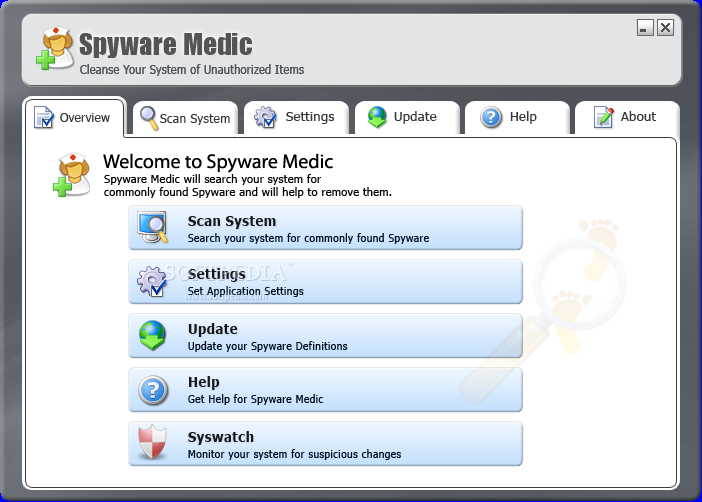Click the 'Spyware Medic' title text
Image resolution: width=702 pixels, height=502 pixels.
tap(166, 45)
